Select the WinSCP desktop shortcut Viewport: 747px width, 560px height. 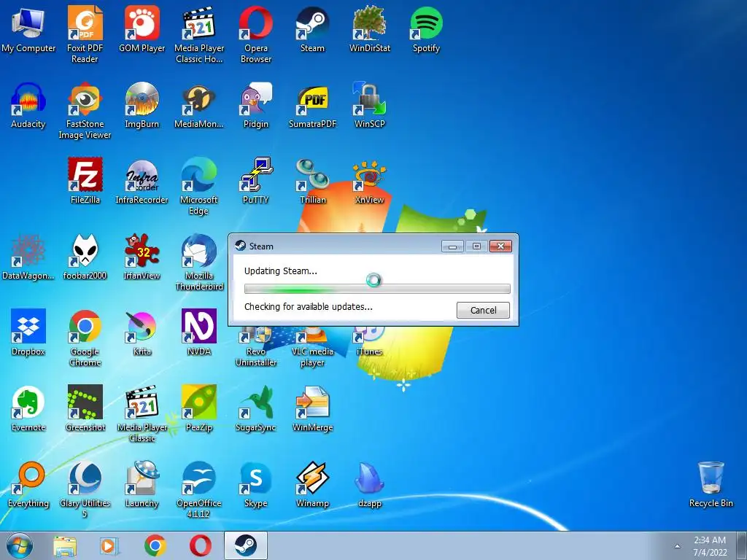tap(370, 106)
